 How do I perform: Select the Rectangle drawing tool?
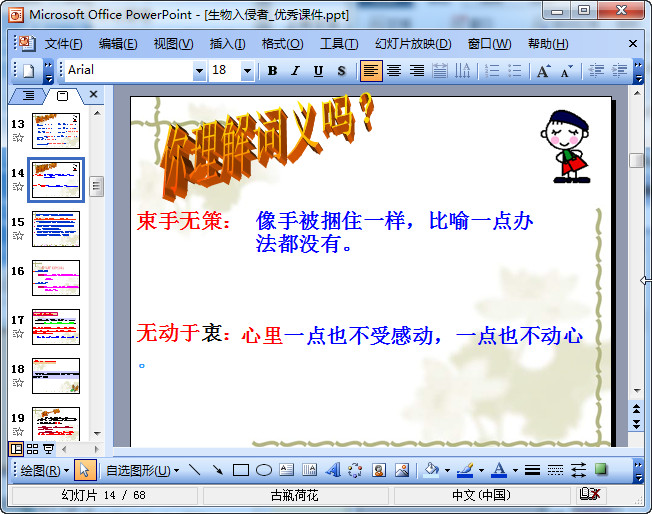pyautogui.click(x=240, y=470)
